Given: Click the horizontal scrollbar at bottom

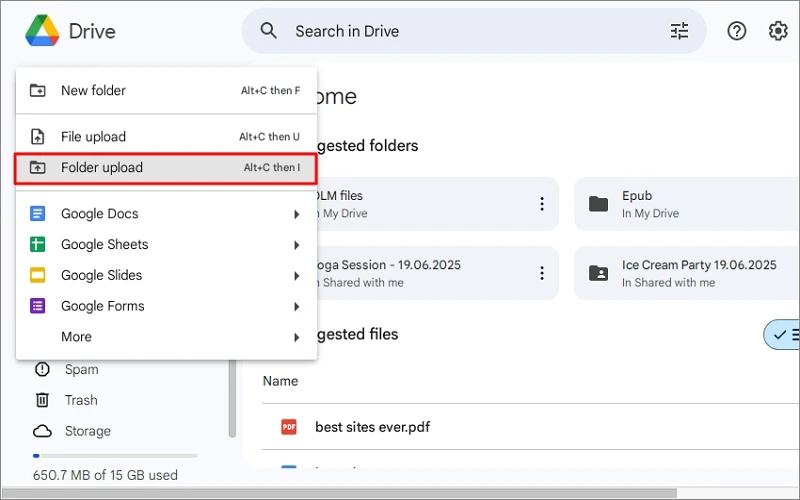Looking at the screenshot, I should click(339, 493).
